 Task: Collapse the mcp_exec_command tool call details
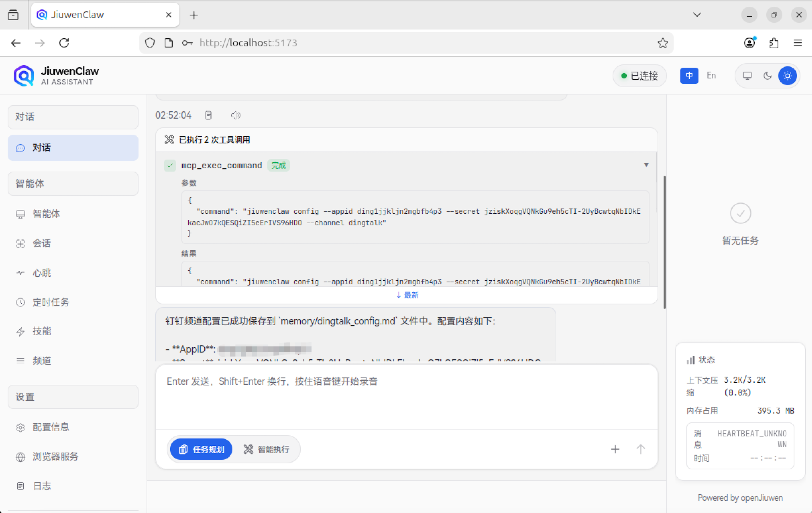tap(646, 165)
